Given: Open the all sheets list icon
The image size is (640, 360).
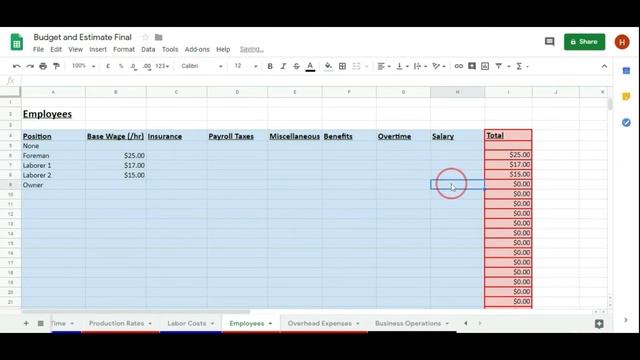Looking at the screenshot, I should (40, 323).
